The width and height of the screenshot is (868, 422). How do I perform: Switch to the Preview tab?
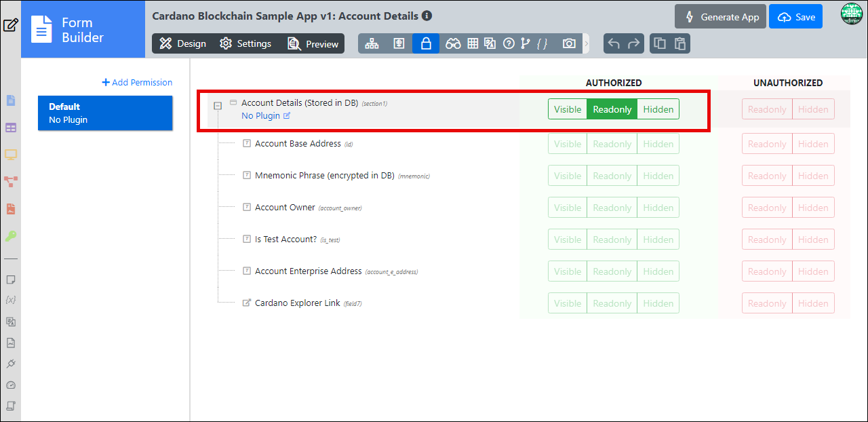(313, 43)
